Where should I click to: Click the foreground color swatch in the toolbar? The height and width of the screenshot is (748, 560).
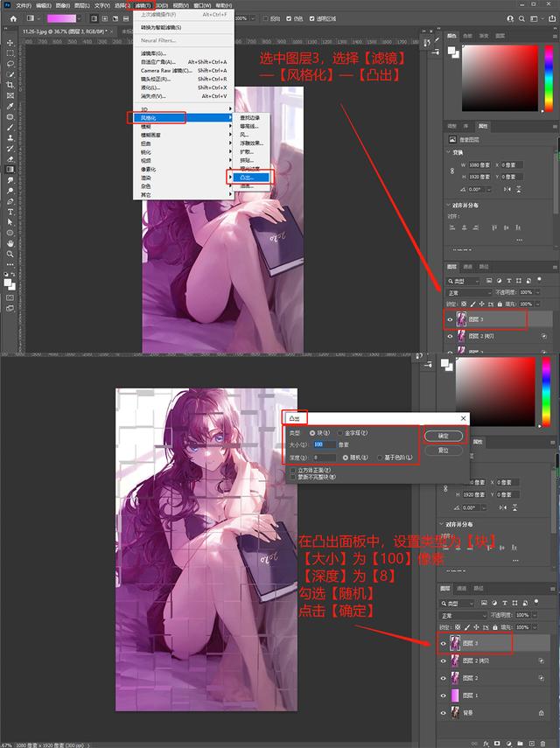[x=8, y=283]
